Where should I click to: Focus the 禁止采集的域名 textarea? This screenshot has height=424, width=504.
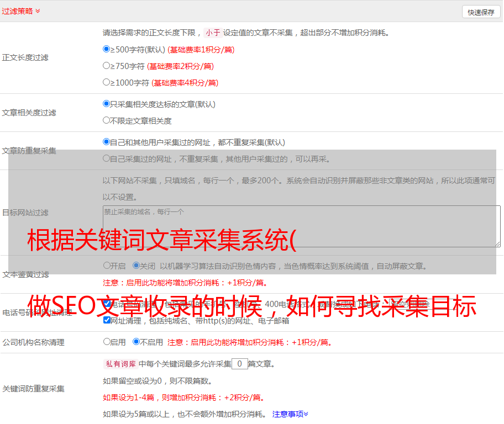(302, 226)
